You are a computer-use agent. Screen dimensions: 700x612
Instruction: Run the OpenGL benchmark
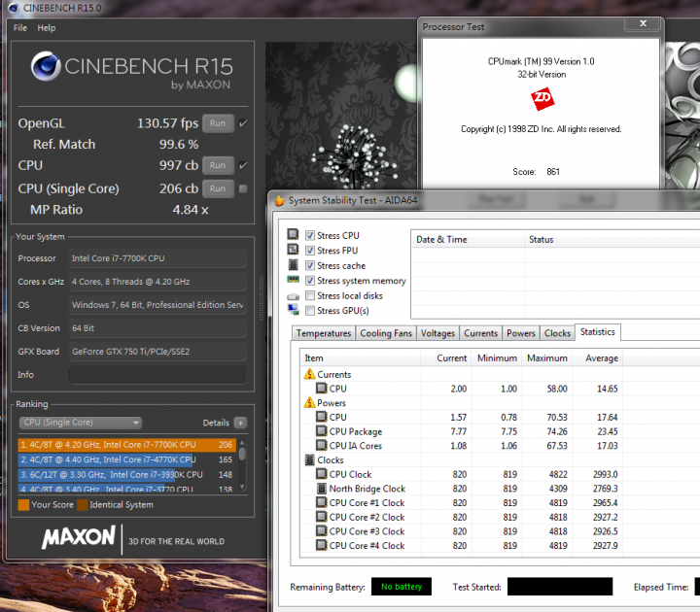pos(218,123)
